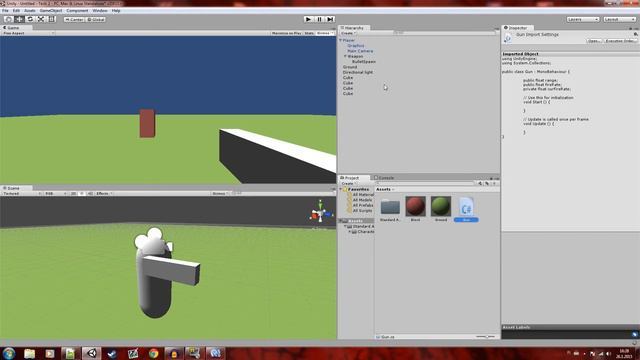Screen dimensions: 640x360
Task: Select All Scripts favorite search
Action: [x=362, y=211]
